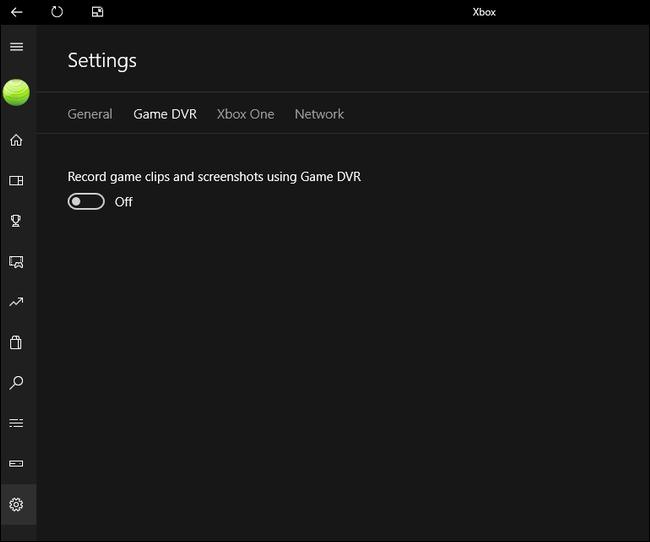Click the snap window icon in title bar
This screenshot has height=542, width=650.
97,12
